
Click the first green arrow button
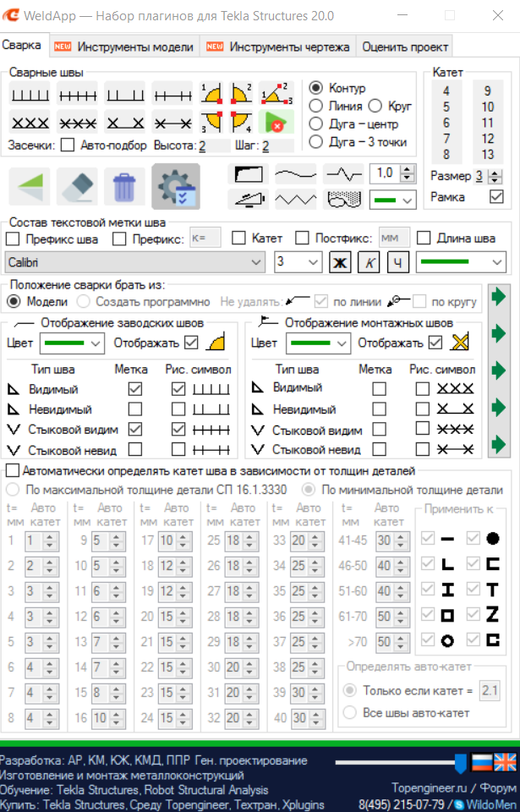499,298
